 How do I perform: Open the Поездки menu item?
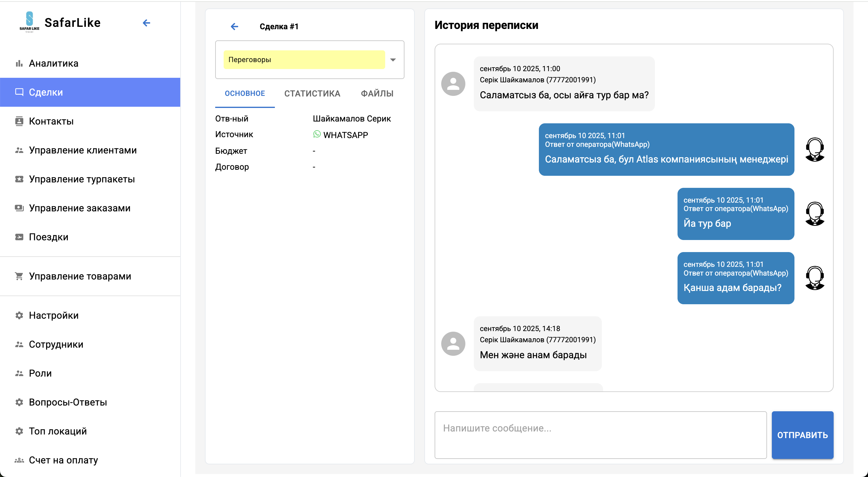pyautogui.click(x=49, y=237)
